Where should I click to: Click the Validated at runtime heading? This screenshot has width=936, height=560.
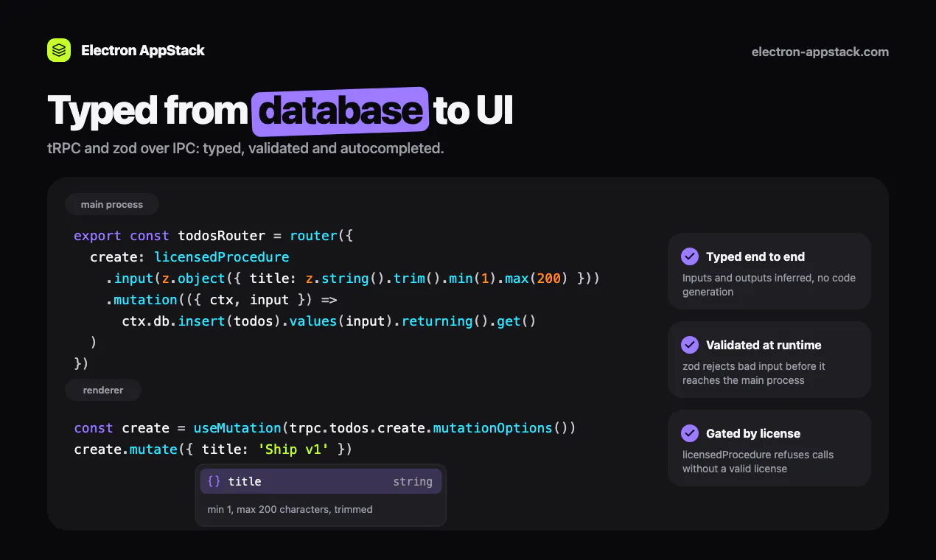764,345
